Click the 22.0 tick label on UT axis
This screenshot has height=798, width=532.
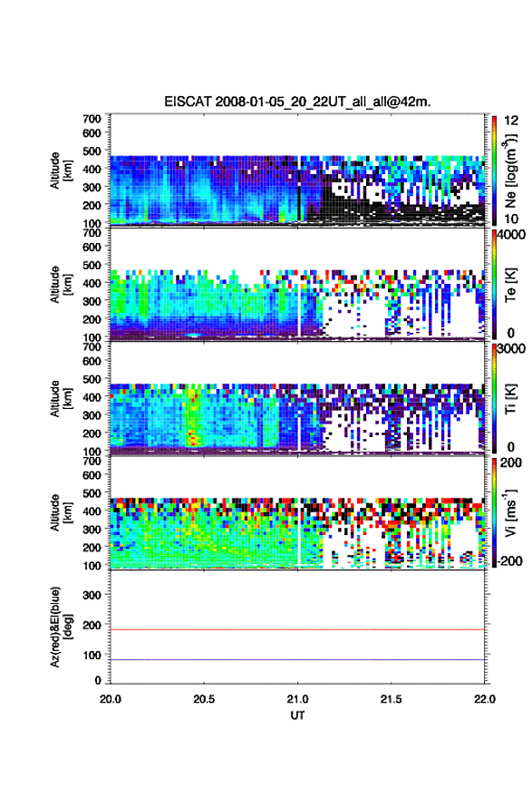click(x=485, y=699)
